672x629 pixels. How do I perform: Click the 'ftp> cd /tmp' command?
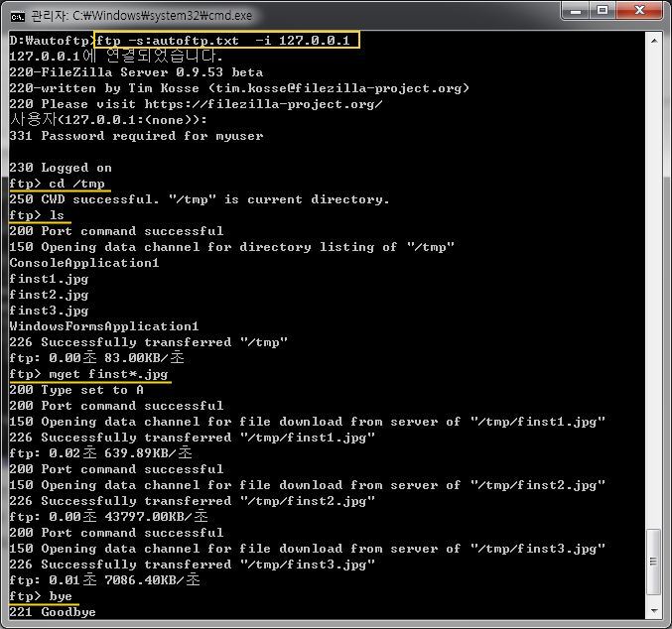57,184
